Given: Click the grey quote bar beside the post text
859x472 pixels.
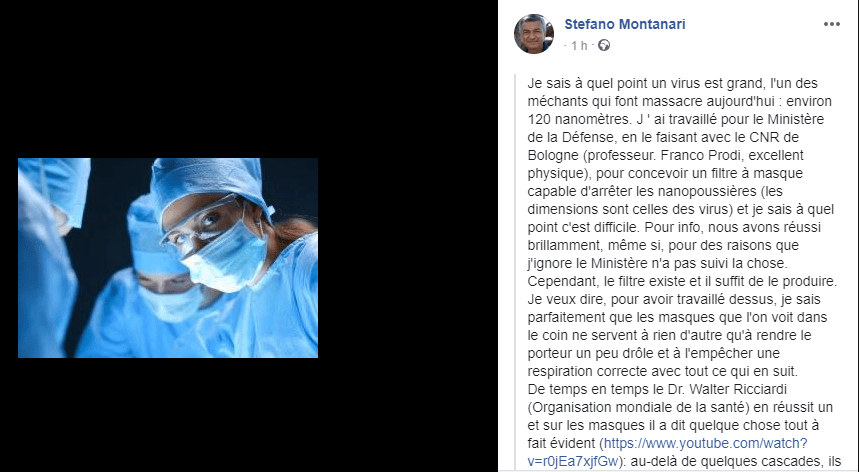Looking at the screenshot, I should click(x=516, y=272).
